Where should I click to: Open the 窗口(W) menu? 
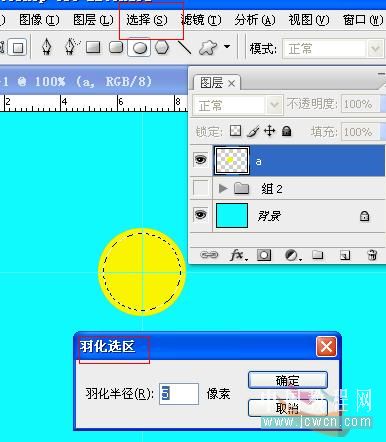click(x=363, y=20)
